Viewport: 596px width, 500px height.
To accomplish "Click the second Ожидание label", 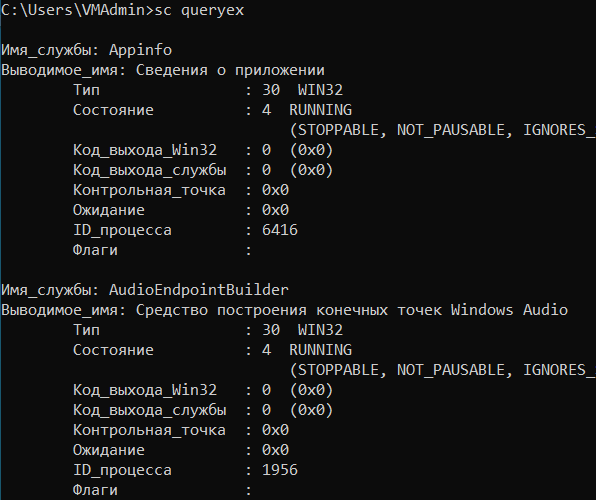I will click(109, 450).
